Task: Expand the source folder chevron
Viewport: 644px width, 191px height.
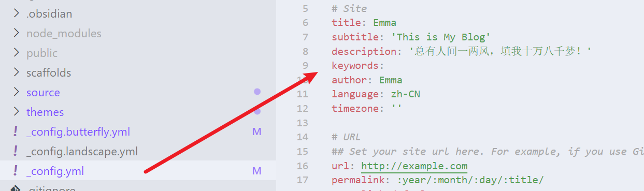Action: [16, 92]
